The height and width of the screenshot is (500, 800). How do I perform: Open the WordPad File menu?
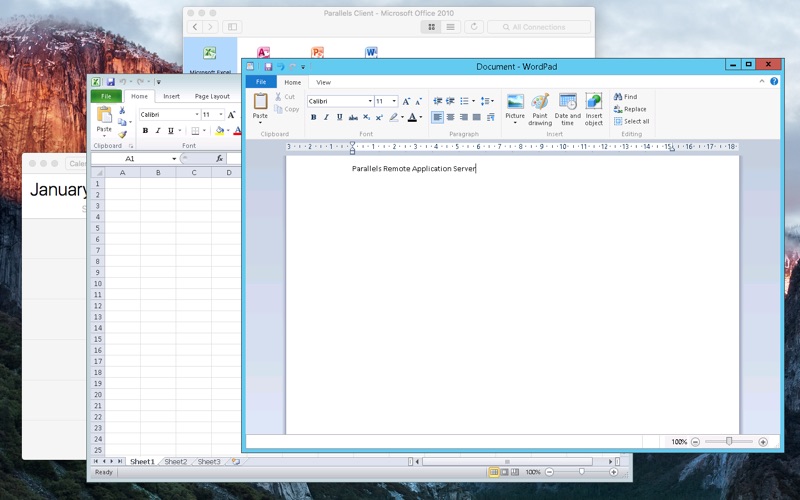(261, 82)
